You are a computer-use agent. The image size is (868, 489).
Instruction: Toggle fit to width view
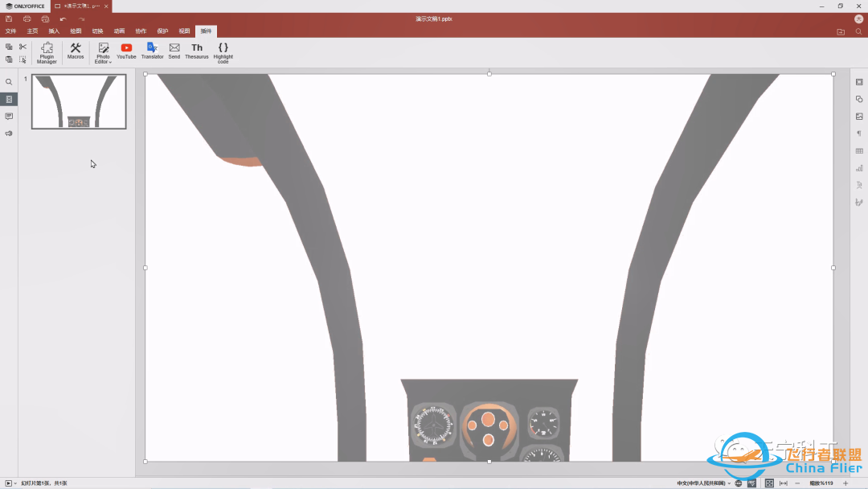click(x=783, y=483)
